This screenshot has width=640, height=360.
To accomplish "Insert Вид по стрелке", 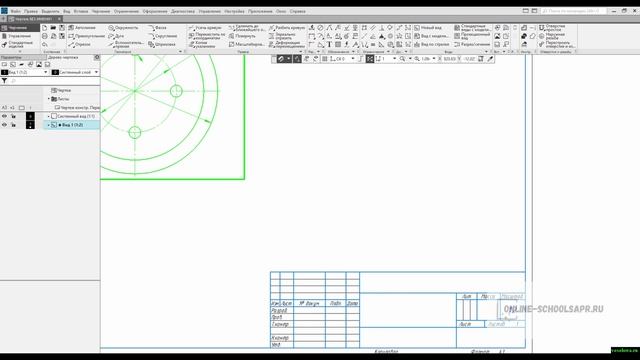I will pos(431,44).
